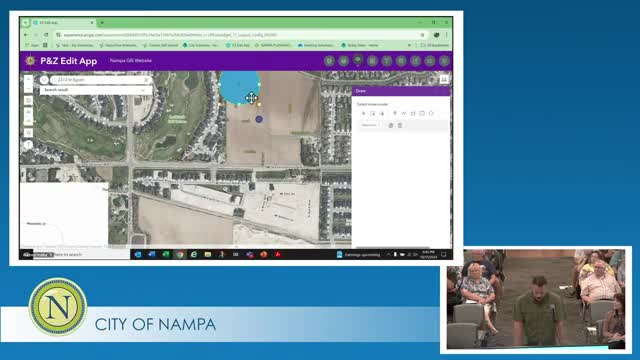
Task: Click the trash delete icon in Draw panel
Action: coord(400,125)
